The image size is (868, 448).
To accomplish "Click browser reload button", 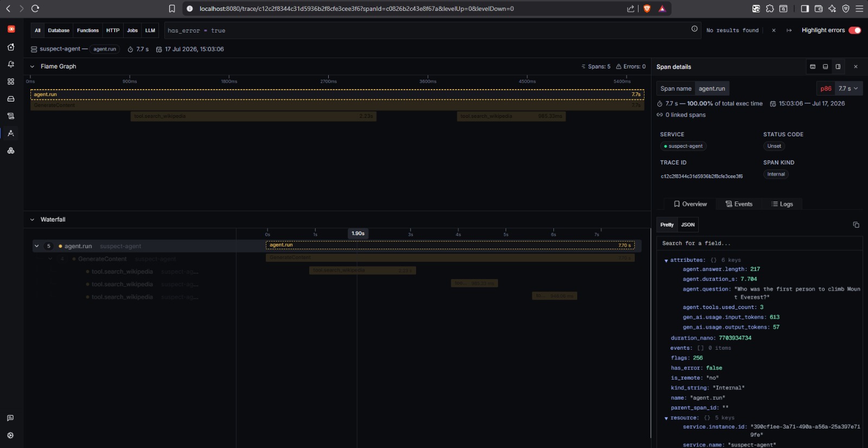I will pos(35,9).
